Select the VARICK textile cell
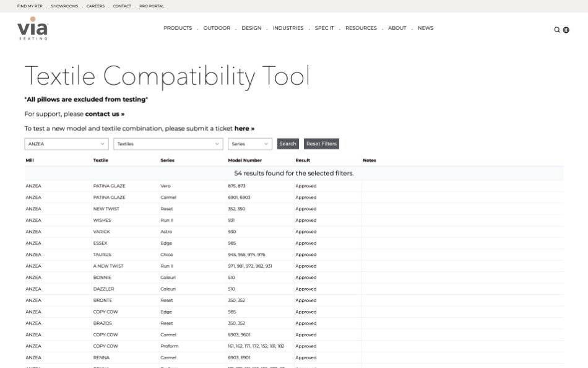Image resolution: width=588 pixels, height=368 pixels. click(x=102, y=232)
